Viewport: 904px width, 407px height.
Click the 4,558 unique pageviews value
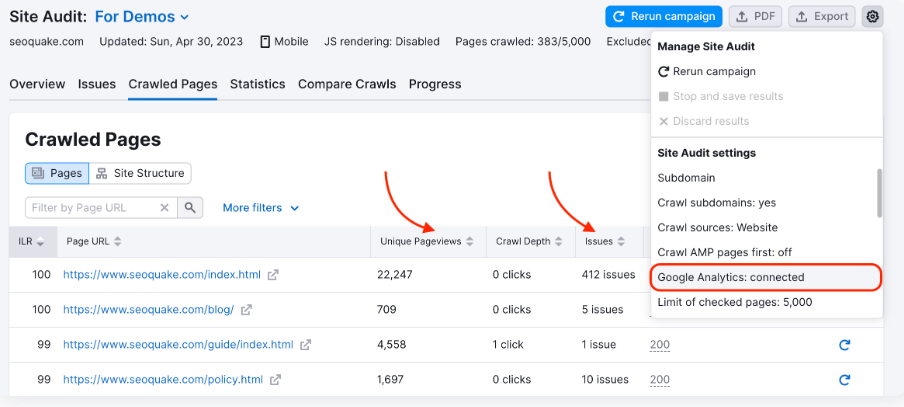(391, 345)
